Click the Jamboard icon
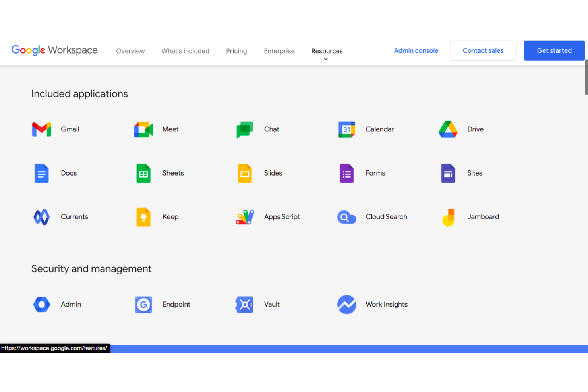Viewport: 588px width, 392px height. 448,217
